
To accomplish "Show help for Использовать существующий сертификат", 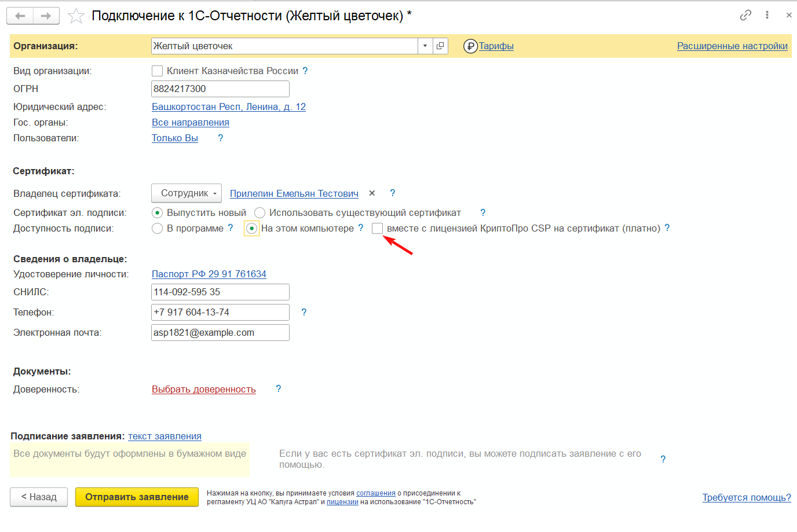I will pyautogui.click(x=483, y=212).
